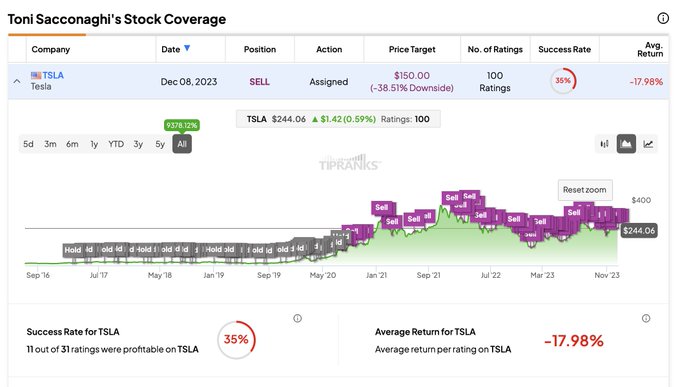Click the first gray Hold rating marker
The image size is (680, 387).
click(72, 250)
